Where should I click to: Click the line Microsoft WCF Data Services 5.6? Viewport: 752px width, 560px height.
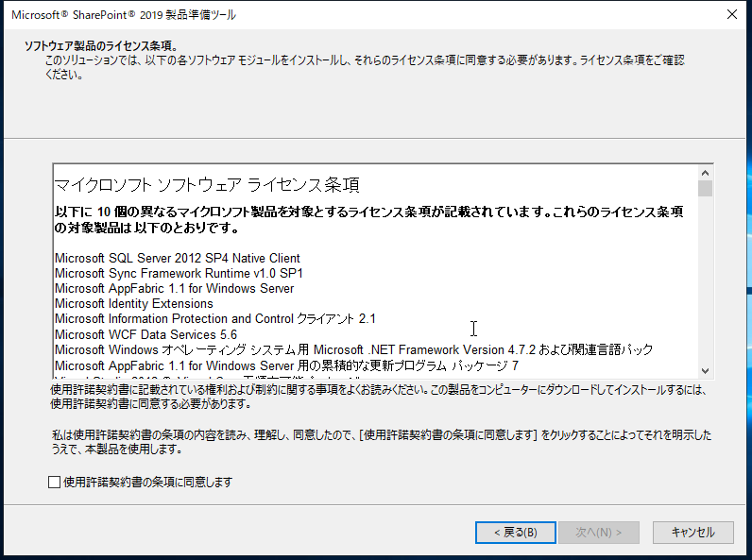(145, 334)
